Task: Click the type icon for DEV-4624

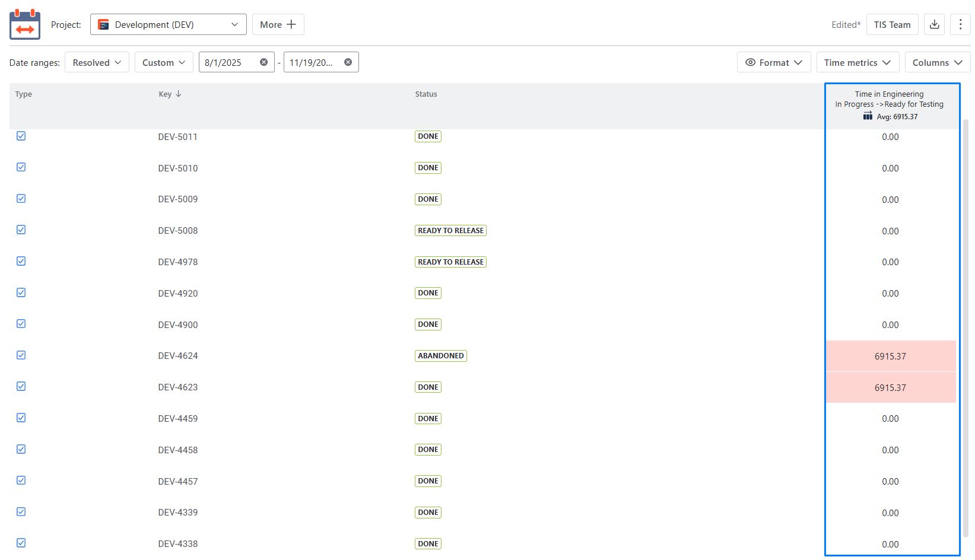Action: tap(21, 355)
